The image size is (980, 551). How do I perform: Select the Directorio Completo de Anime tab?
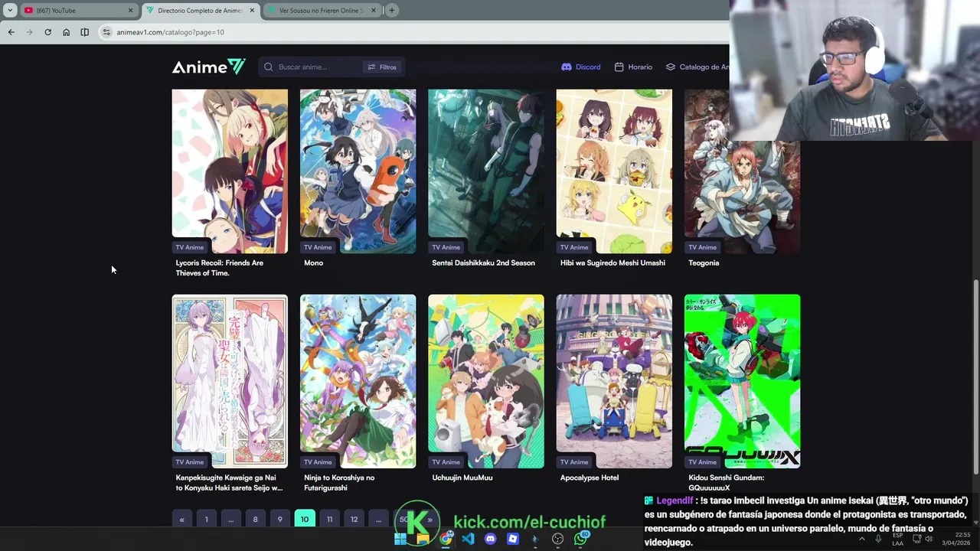pos(200,10)
